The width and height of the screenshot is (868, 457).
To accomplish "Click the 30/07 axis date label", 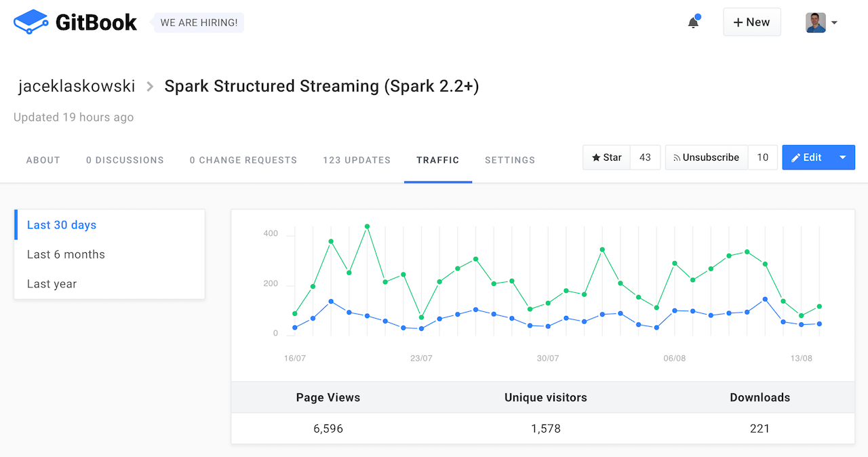I will pyautogui.click(x=548, y=358).
